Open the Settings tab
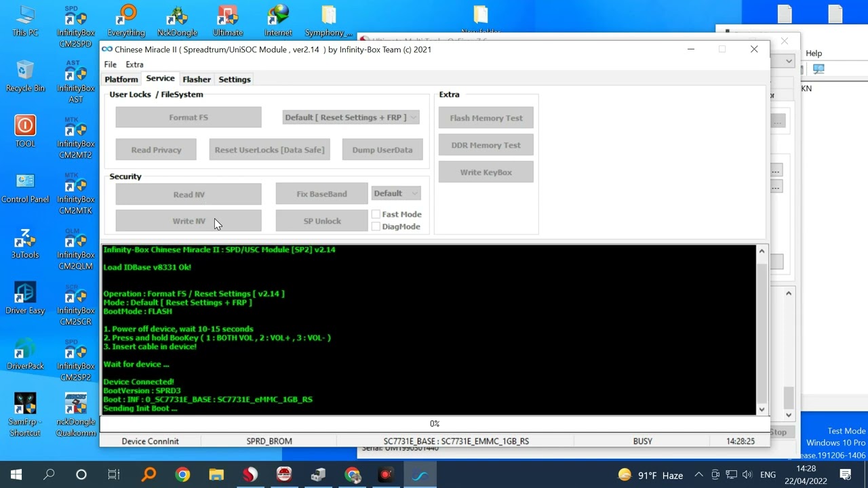 click(235, 79)
